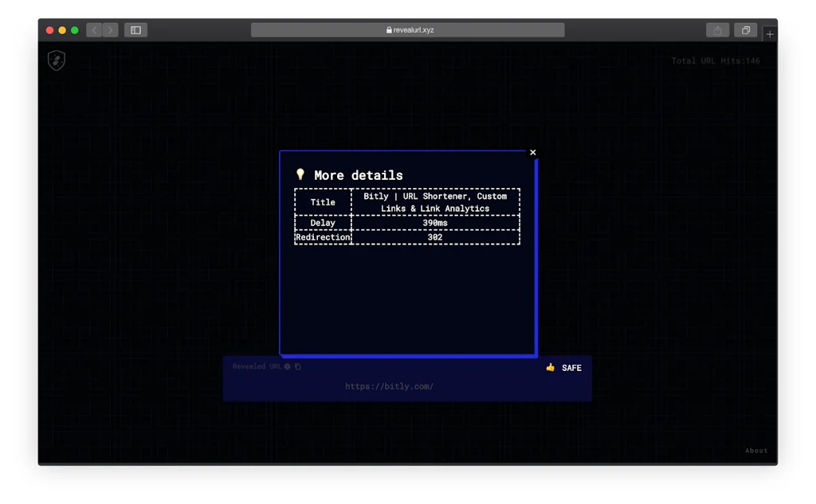The image size is (816, 504).
Task: Open the About link at bottom right
Action: (x=755, y=450)
